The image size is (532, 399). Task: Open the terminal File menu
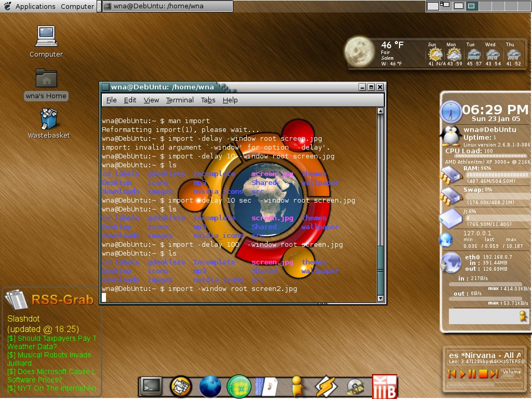coord(111,100)
